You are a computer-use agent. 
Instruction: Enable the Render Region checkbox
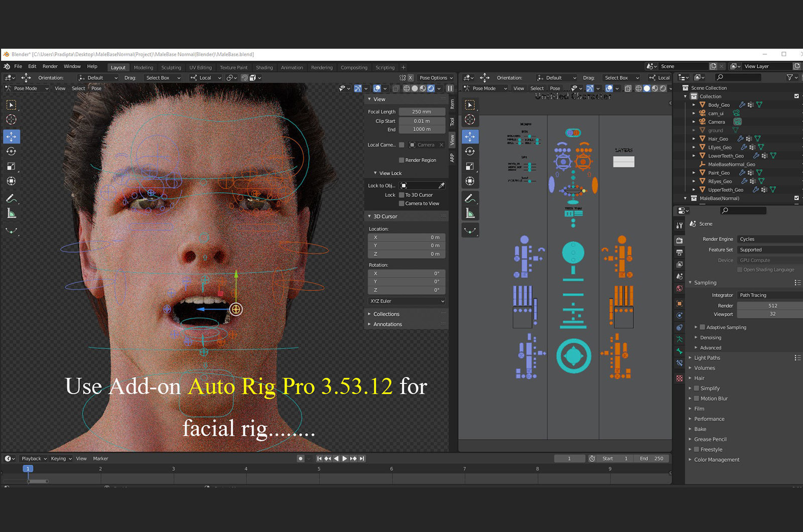click(401, 160)
